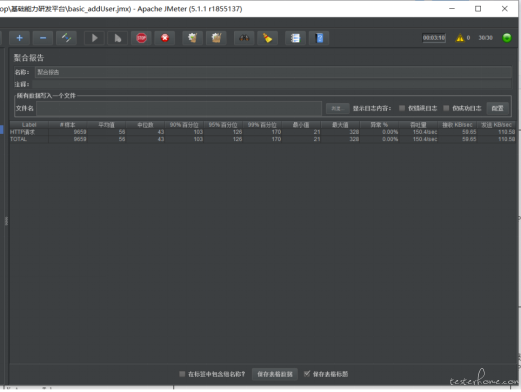This screenshot has height=392, width=521.
Task: Start the test with the play icon
Action: [94, 38]
